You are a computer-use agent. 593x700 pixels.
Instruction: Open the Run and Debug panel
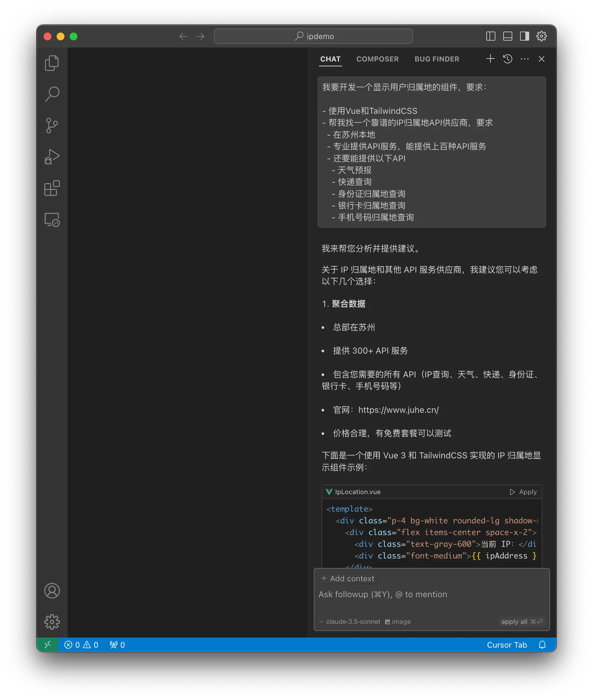point(52,156)
